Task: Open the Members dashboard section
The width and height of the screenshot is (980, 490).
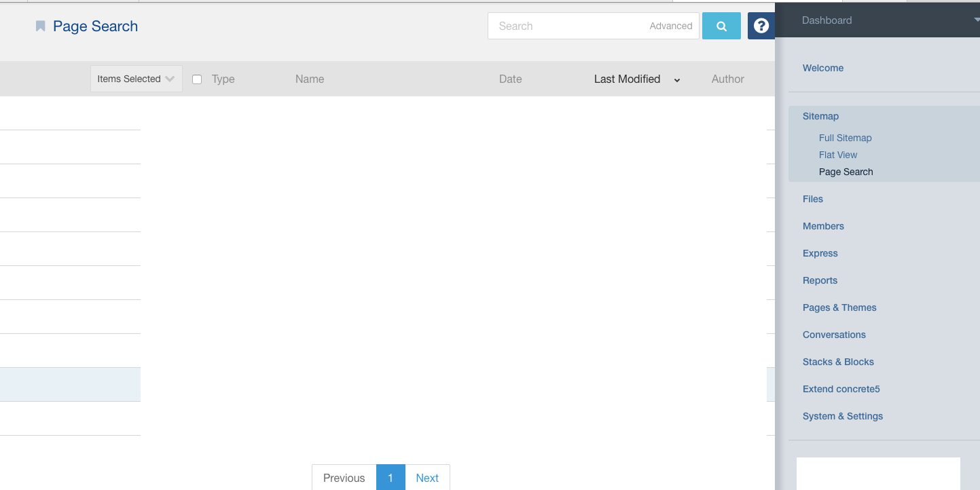Action: tap(823, 226)
